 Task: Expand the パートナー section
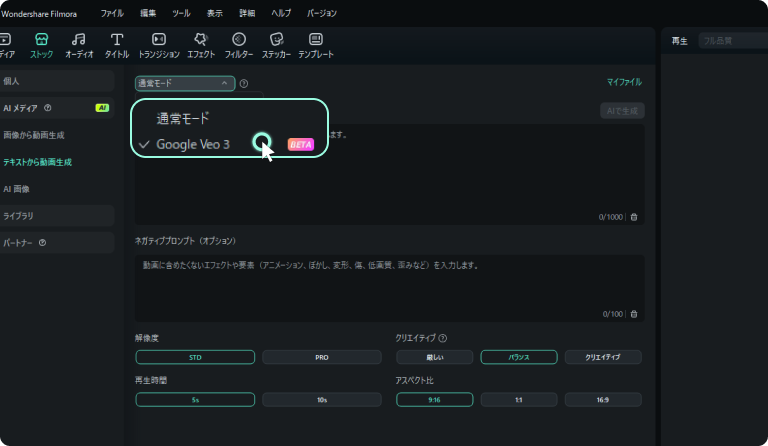point(57,242)
